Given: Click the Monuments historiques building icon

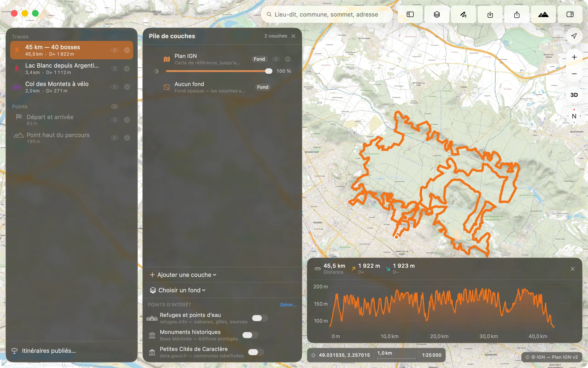Looking at the screenshot, I should [x=152, y=335].
